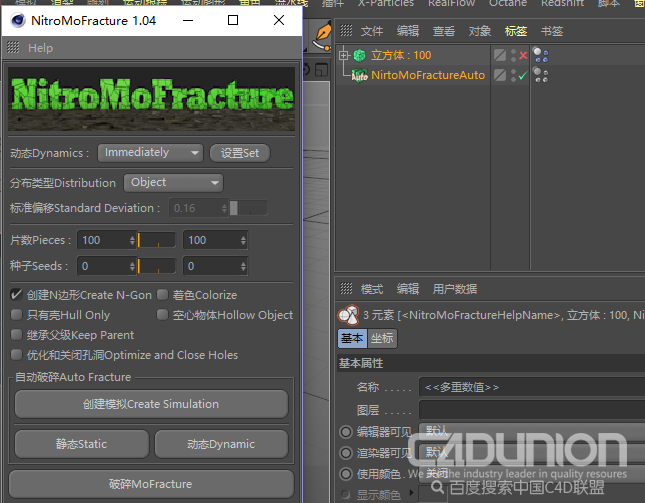Click the 静态Static button

coord(81,444)
